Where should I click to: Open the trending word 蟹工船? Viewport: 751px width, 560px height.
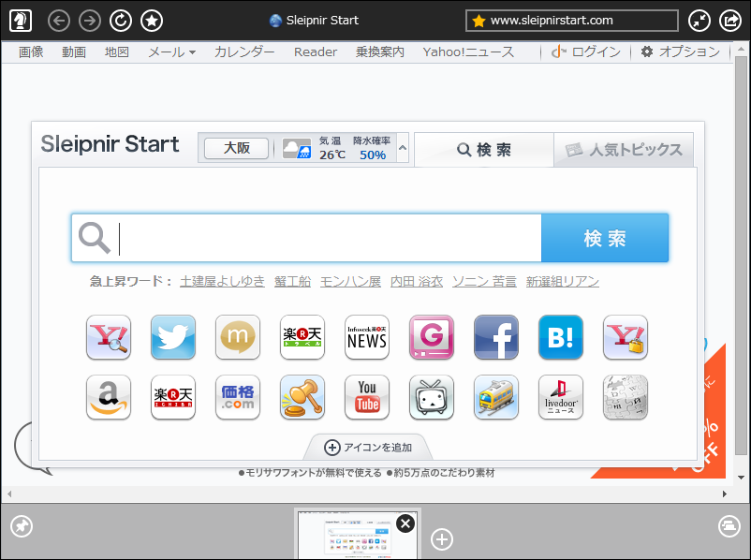293,281
